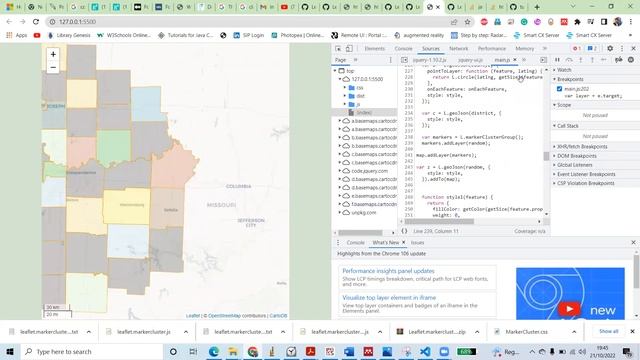
Task: Open DevTools settings gear
Action: [x=610, y=48]
